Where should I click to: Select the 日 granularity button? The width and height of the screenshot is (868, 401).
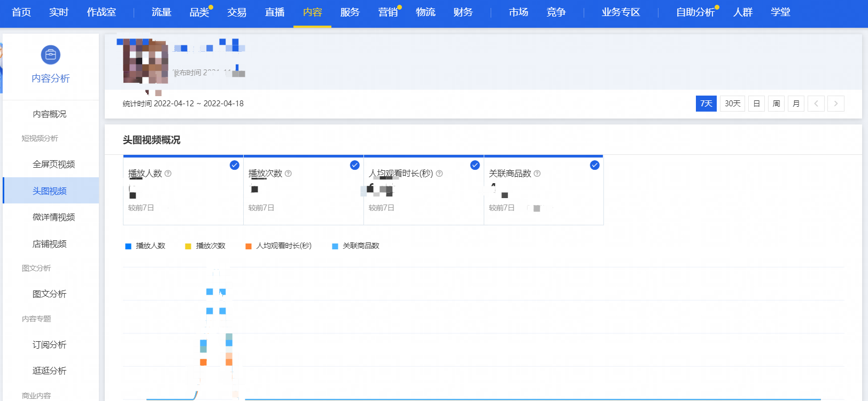(x=756, y=104)
